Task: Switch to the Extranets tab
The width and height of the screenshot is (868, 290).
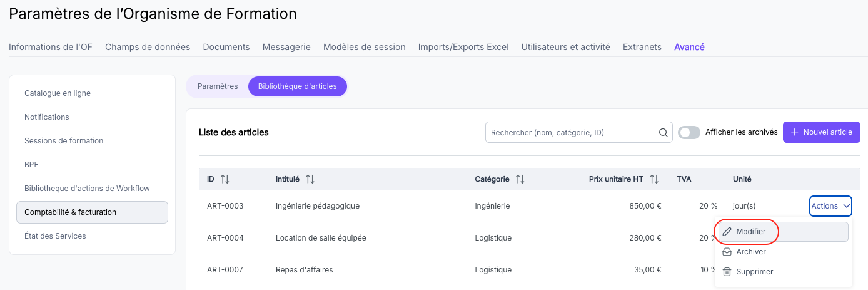Action: click(642, 47)
